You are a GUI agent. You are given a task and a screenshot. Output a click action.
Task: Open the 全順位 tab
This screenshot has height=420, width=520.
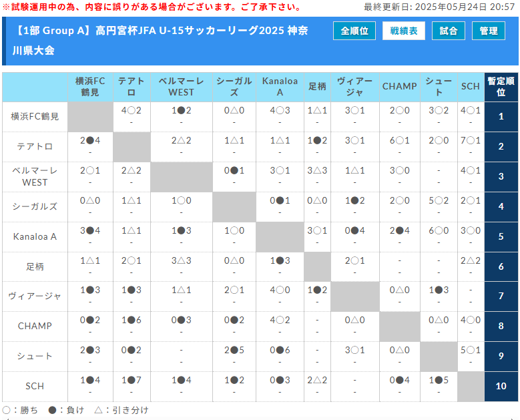354,31
